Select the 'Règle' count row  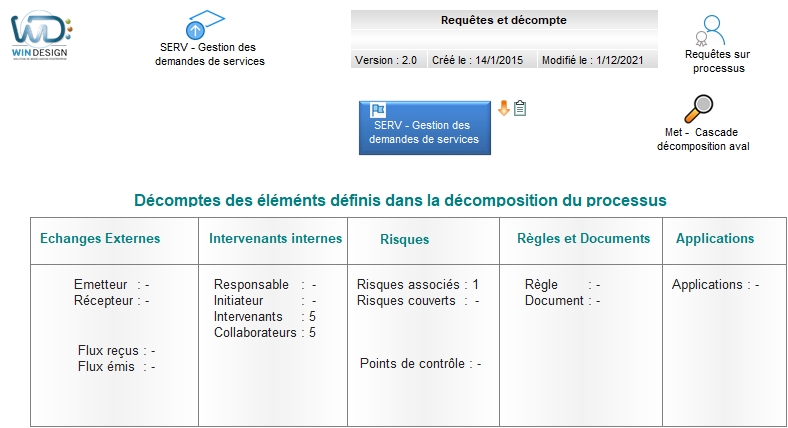click(562, 284)
